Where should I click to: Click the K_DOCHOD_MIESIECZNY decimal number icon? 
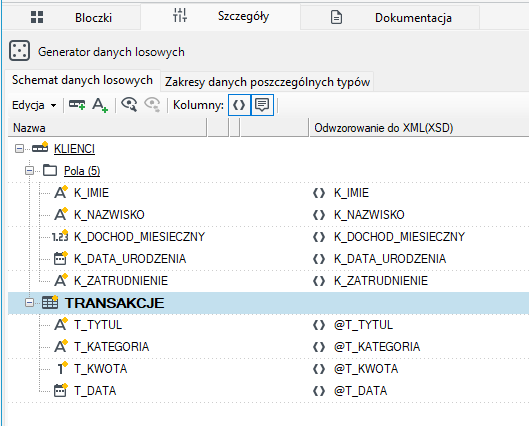point(60,236)
